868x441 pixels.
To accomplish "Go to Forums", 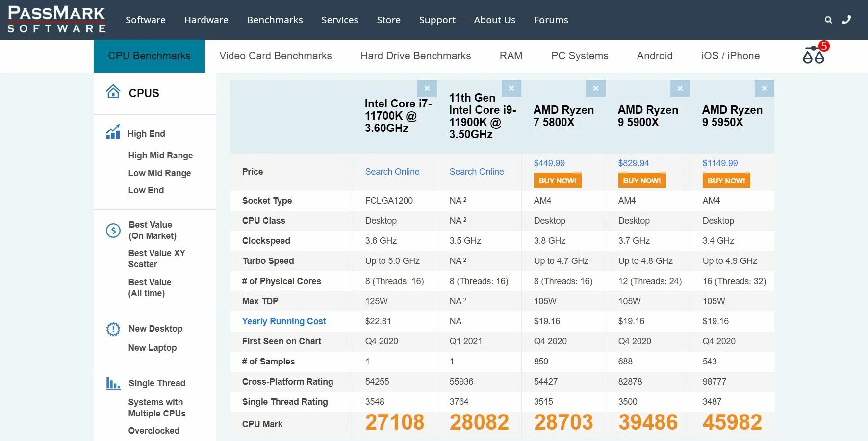I will [x=551, y=20].
